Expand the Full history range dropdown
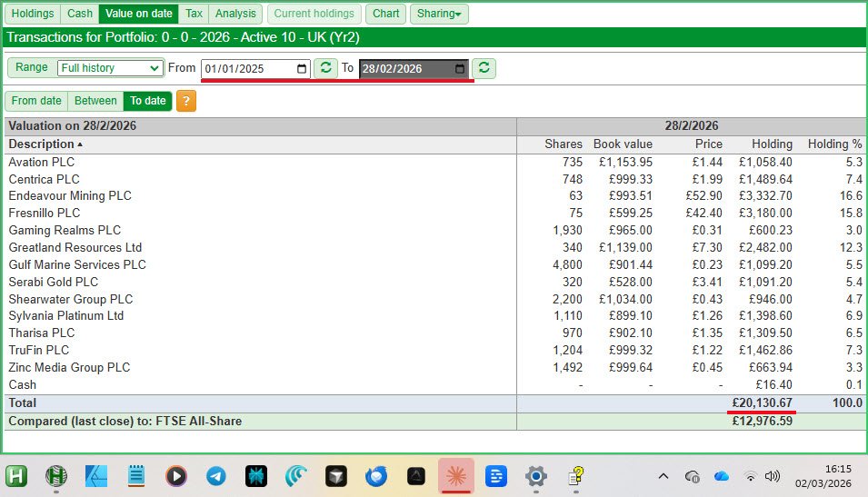 pos(110,68)
